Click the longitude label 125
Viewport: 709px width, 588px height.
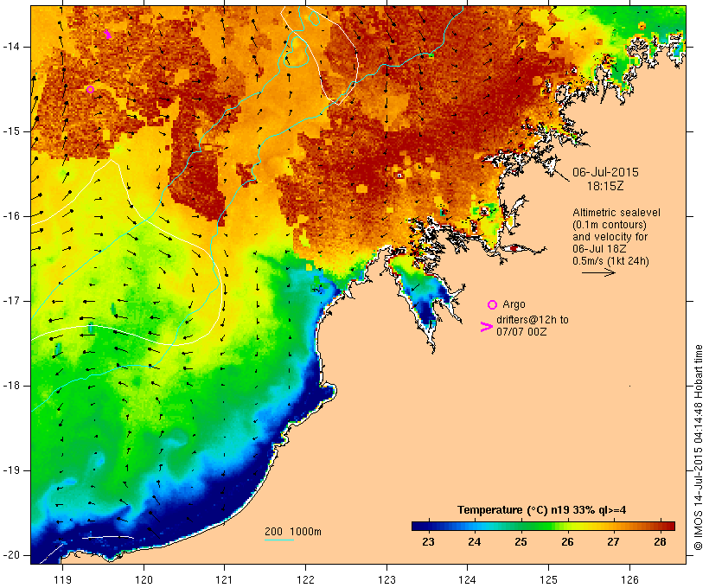point(548,579)
